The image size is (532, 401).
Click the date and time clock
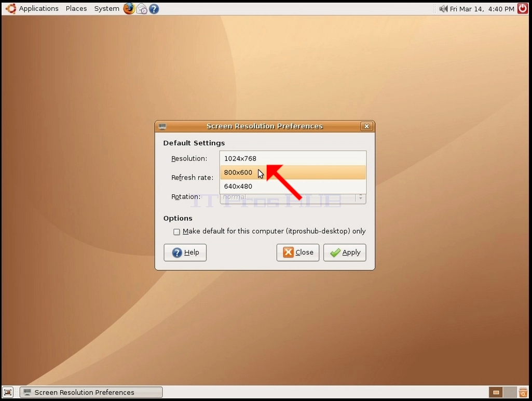[482, 9]
